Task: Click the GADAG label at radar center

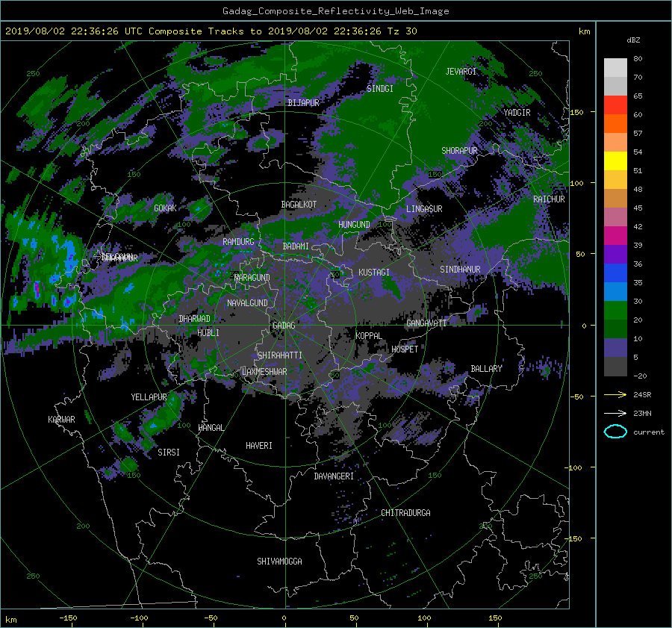Action: coord(284,326)
